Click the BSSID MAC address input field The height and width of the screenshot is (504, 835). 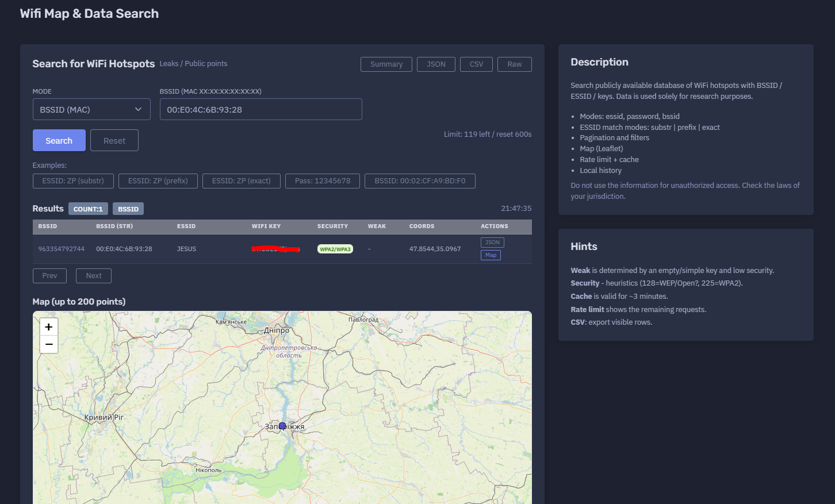(x=261, y=109)
